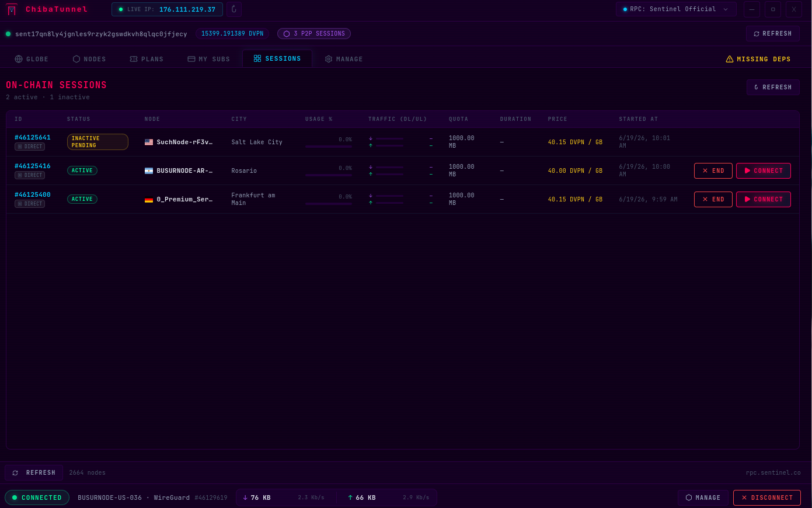Viewport: 812px width, 508px height.
Task: Click the Active badge for BUSURNODE-AR row
Action: tap(82, 171)
